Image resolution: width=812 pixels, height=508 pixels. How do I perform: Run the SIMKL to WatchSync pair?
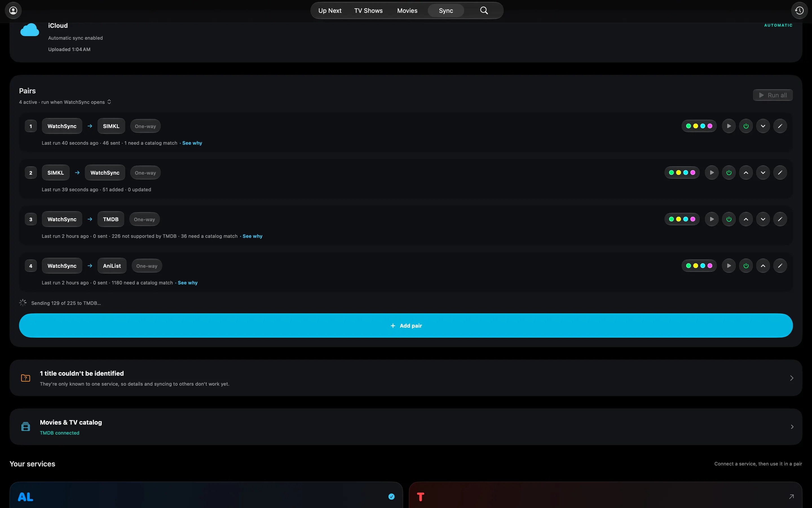pyautogui.click(x=711, y=173)
